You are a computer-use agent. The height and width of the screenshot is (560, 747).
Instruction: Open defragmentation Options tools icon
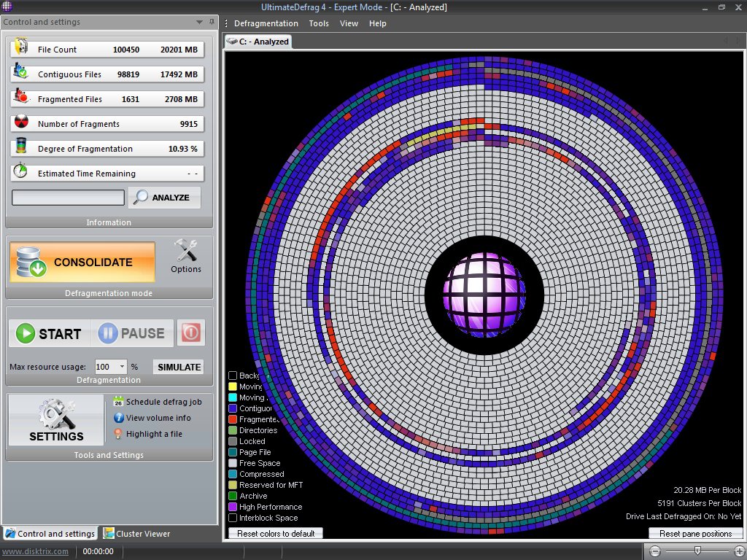coord(186,251)
